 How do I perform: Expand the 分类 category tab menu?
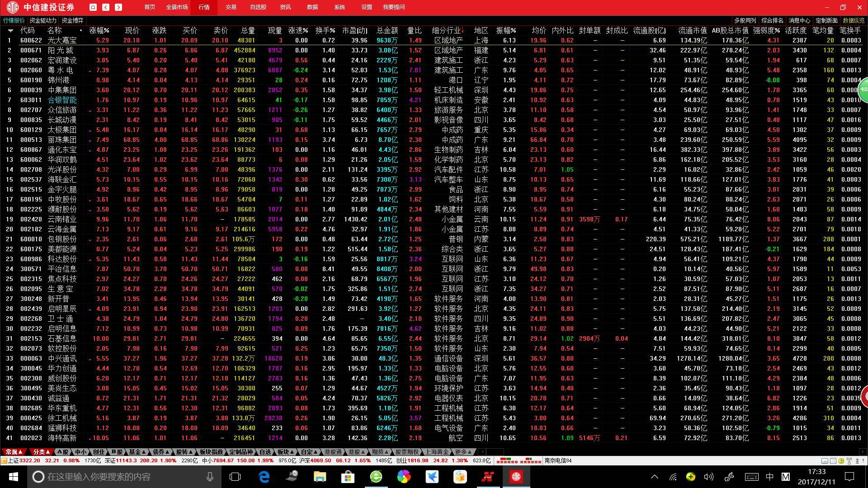tap(42, 452)
